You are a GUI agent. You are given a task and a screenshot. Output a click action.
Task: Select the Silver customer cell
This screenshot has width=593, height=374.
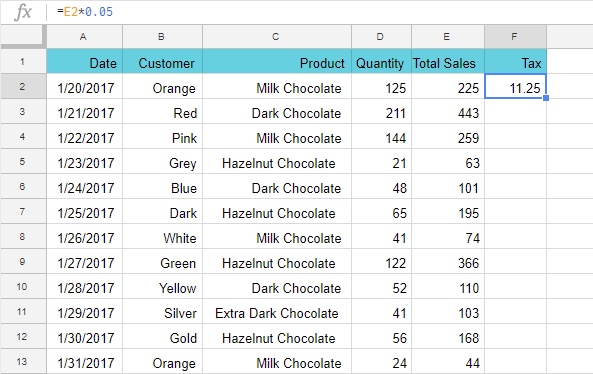point(162,312)
